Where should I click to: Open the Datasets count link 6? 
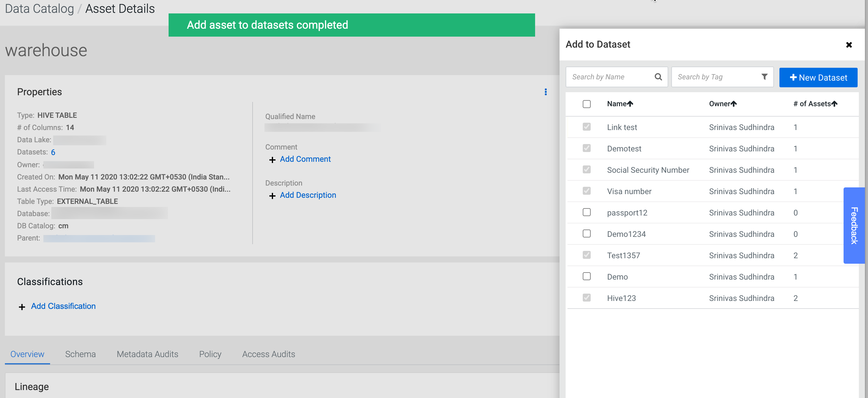[x=53, y=152]
